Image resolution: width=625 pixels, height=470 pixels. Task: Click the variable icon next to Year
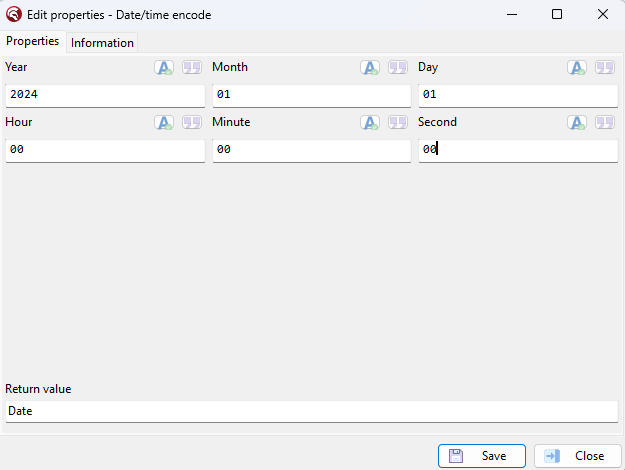(164, 67)
